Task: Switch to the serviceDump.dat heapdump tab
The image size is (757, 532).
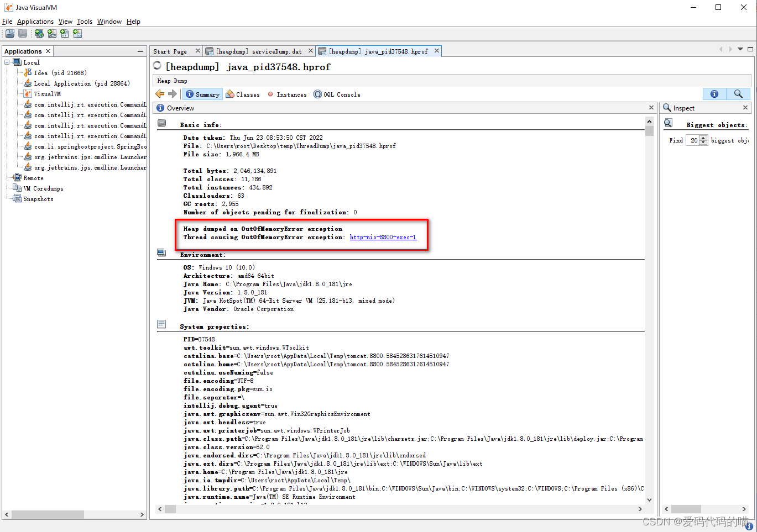Action: (257, 50)
